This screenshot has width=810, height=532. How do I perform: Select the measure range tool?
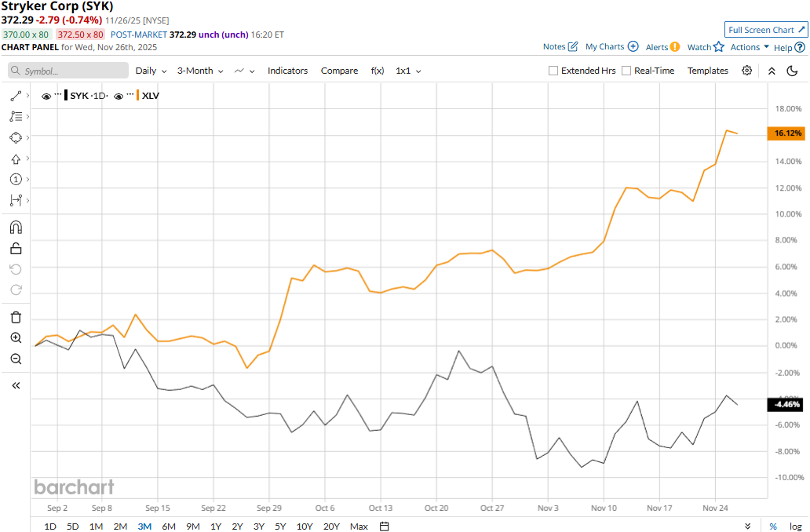[x=16, y=200]
